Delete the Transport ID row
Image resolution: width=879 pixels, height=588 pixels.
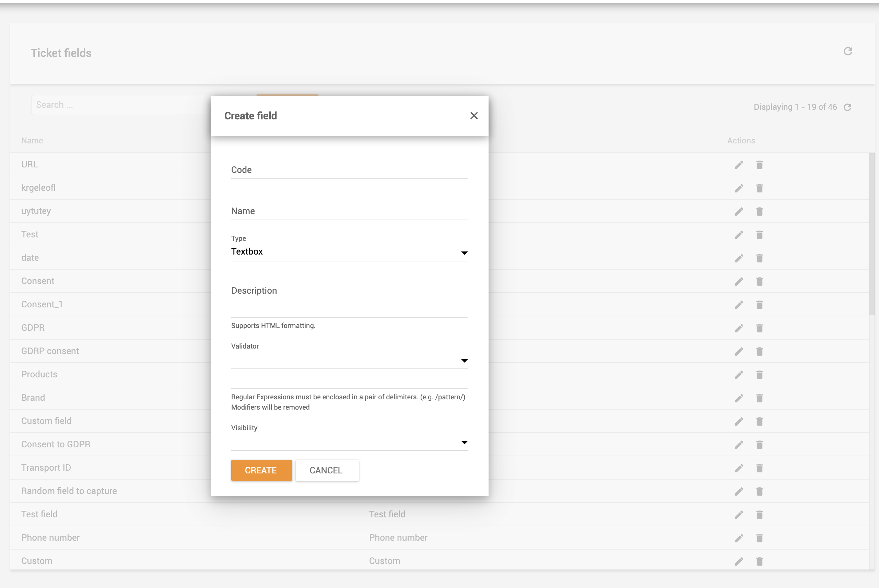759,468
